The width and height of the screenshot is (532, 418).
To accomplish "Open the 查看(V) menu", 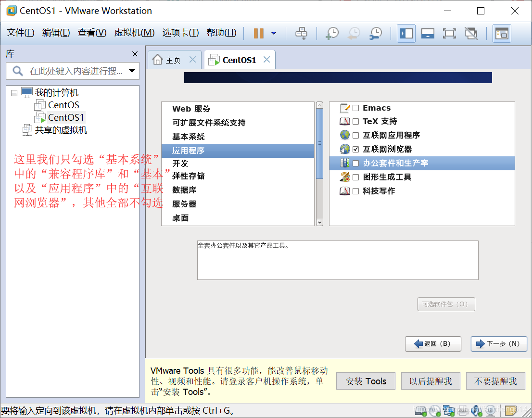I will (92, 33).
